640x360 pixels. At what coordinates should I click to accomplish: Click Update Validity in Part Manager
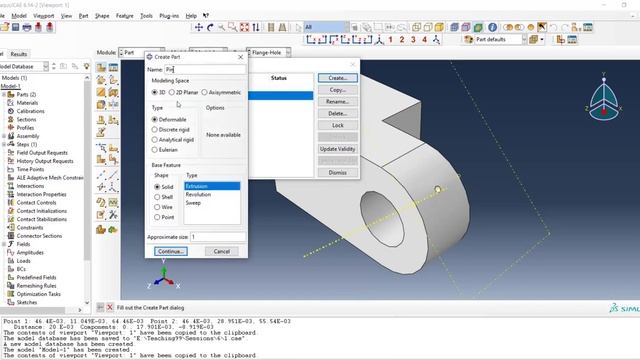click(x=338, y=149)
